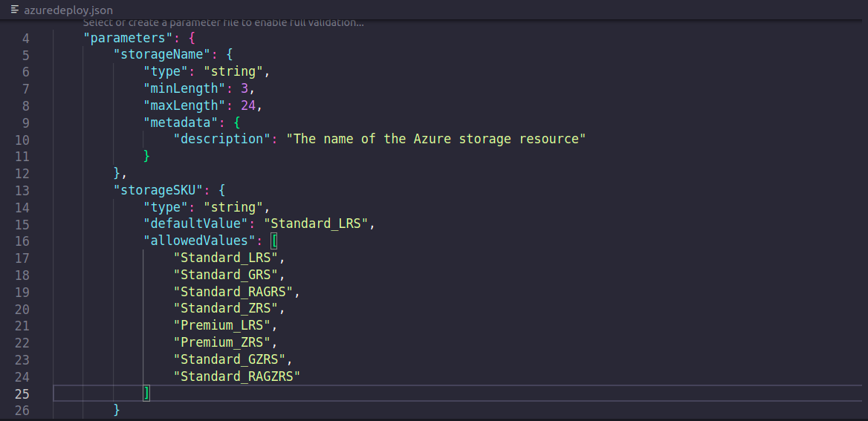868x421 pixels.
Task: Click the "storageName" key
Action: pyautogui.click(x=162, y=55)
